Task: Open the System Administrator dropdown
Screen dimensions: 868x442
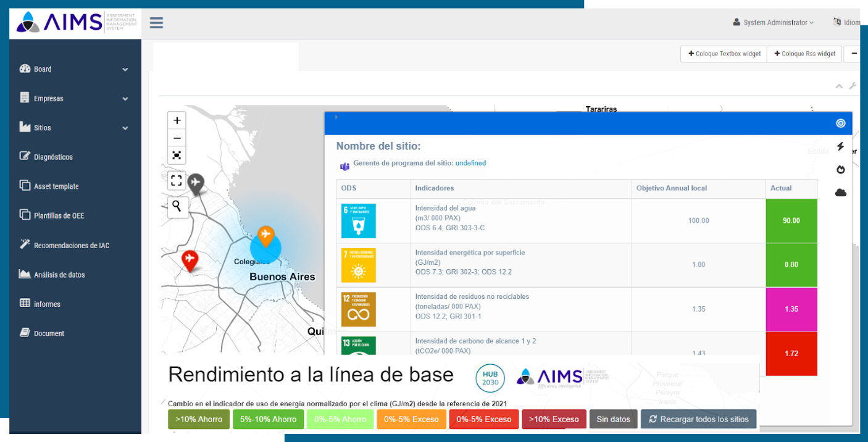Action: pyautogui.click(x=774, y=22)
